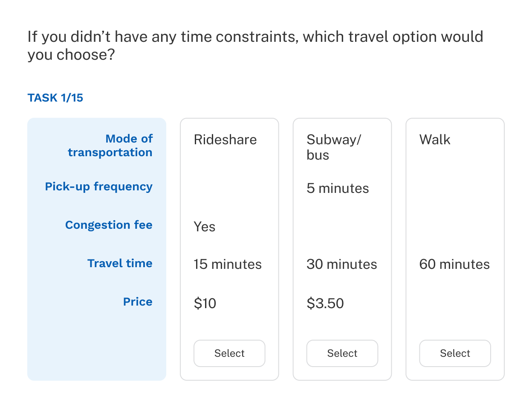Click the Yes congestion fee value
The width and height of the screenshot is (532, 408).
pos(204,227)
